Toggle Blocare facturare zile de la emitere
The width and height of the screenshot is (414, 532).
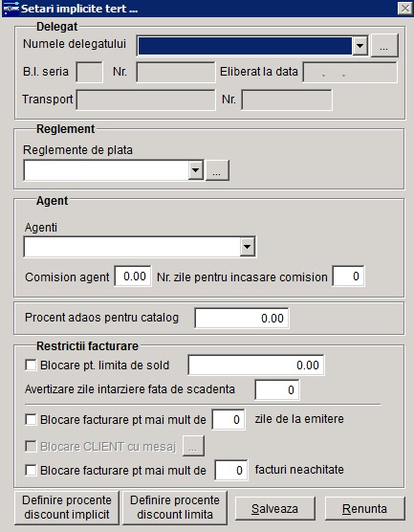[x=31, y=419]
